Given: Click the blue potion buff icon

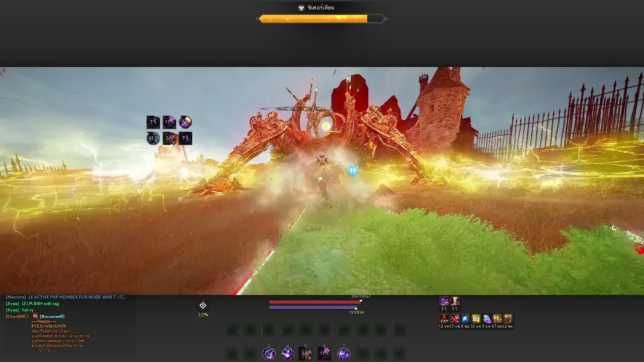Looking at the screenshot, I should click(465, 319).
